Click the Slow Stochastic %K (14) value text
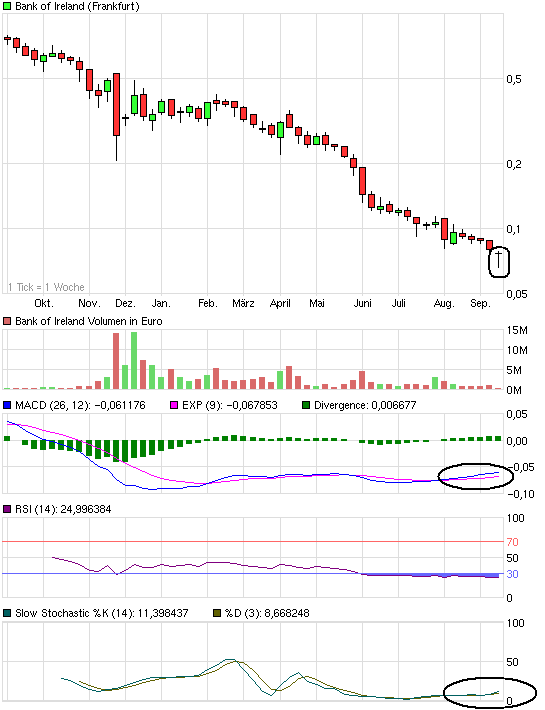This screenshot has width=545, height=710. pos(101,613)
